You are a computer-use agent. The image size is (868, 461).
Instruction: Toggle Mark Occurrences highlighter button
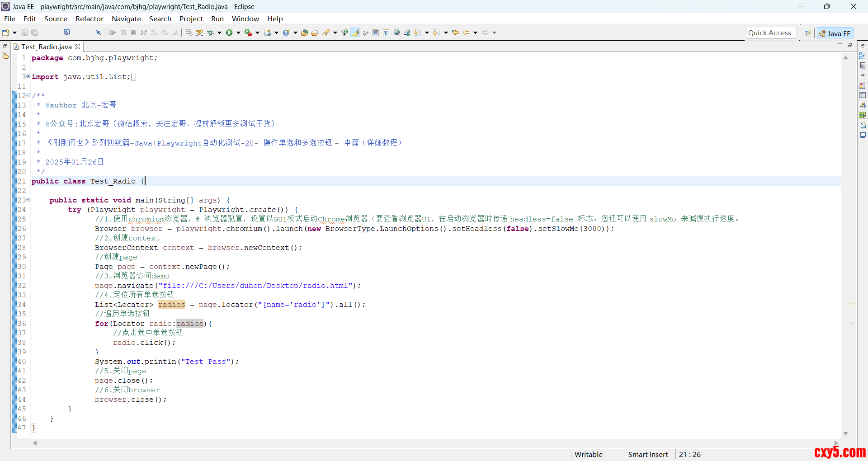pyautogui.click(x=356, y=33)
